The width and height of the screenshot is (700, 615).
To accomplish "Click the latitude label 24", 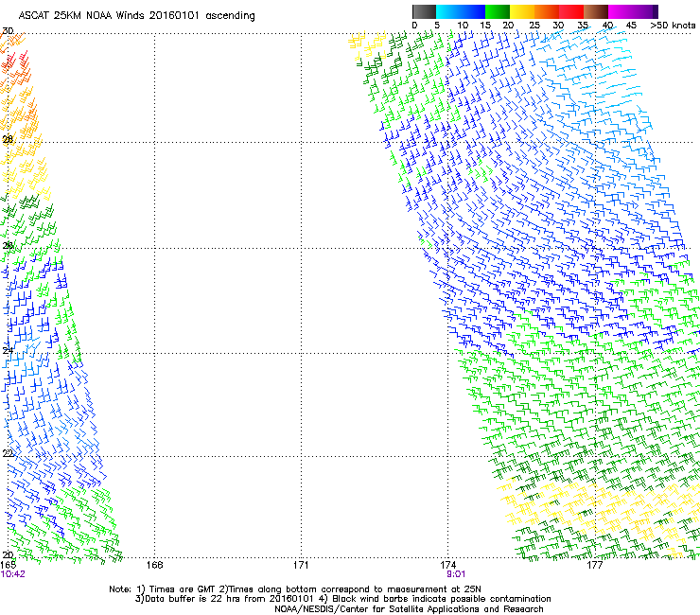I will tap(8, 351).
